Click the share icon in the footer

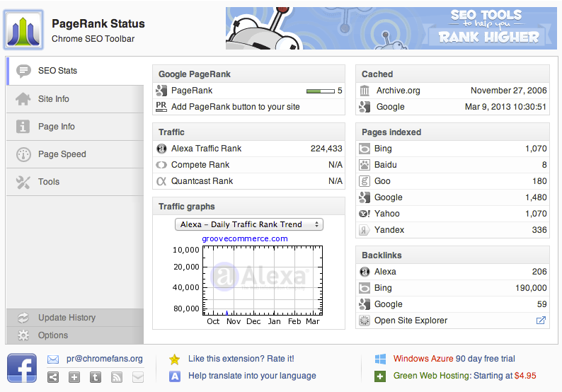click(53, 377)
